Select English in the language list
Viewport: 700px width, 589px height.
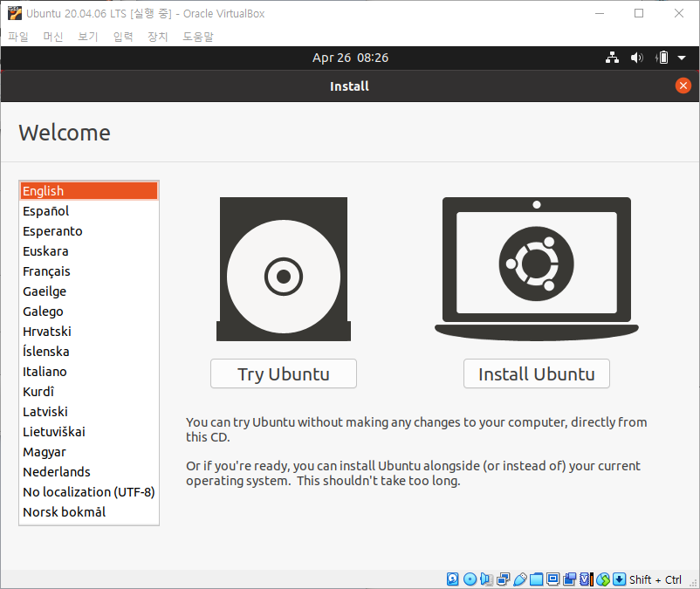coord(89,191)
